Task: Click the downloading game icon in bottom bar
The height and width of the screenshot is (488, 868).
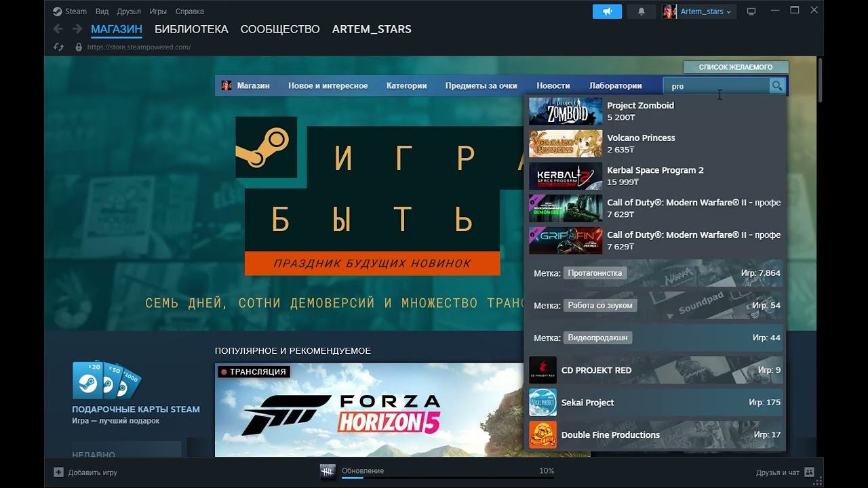Action: pos(328,472)
